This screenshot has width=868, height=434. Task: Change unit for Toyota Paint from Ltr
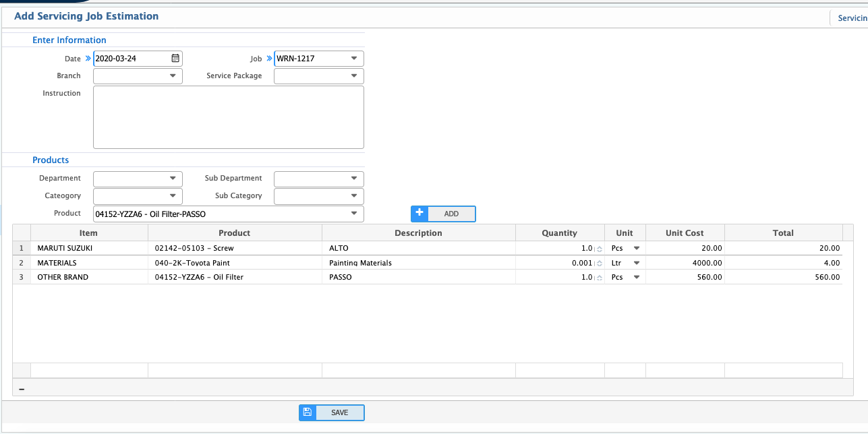coord(636,263)
